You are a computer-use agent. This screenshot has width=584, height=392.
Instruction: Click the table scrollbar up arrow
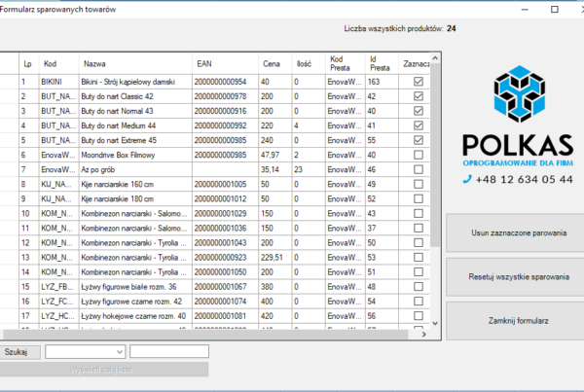pyautogui.click(x=435, y=59)
